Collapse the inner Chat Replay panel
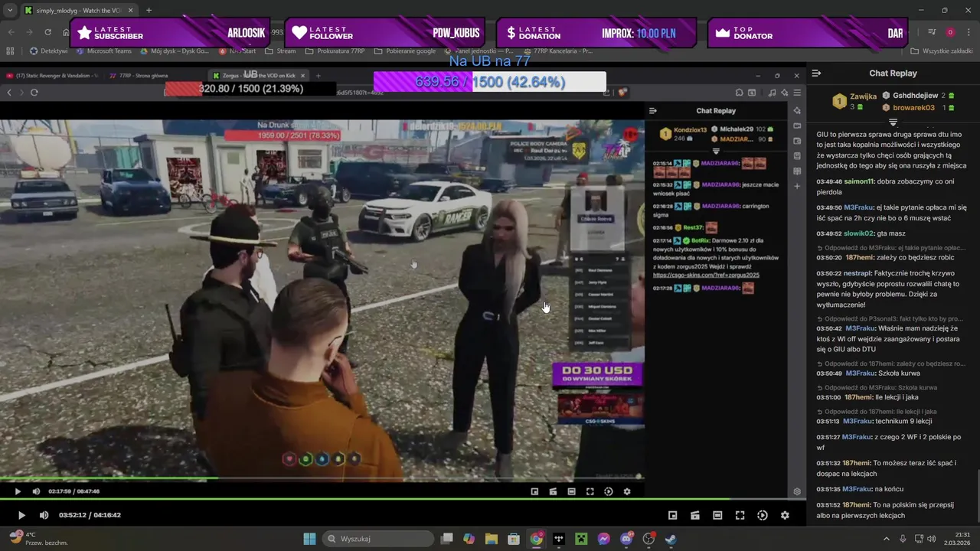The height and width of the screenshot is (551, 980). coord(652,111)
